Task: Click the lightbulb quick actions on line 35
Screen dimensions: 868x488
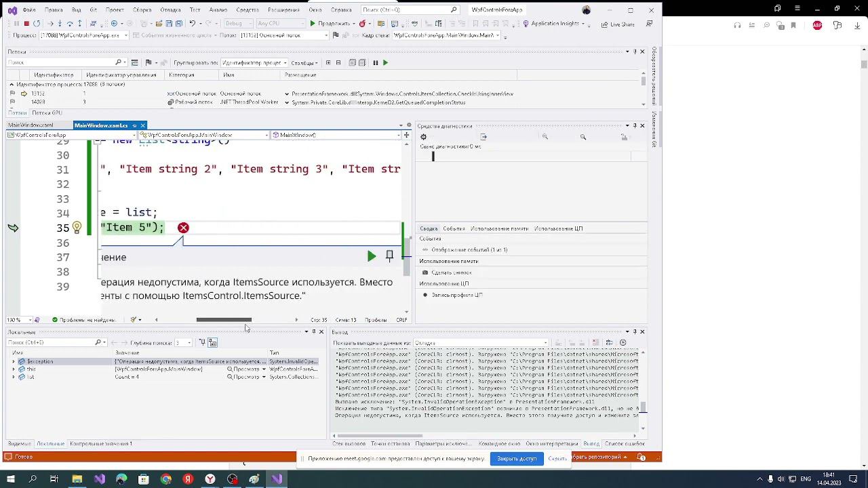Action: (x=77, y=228)
